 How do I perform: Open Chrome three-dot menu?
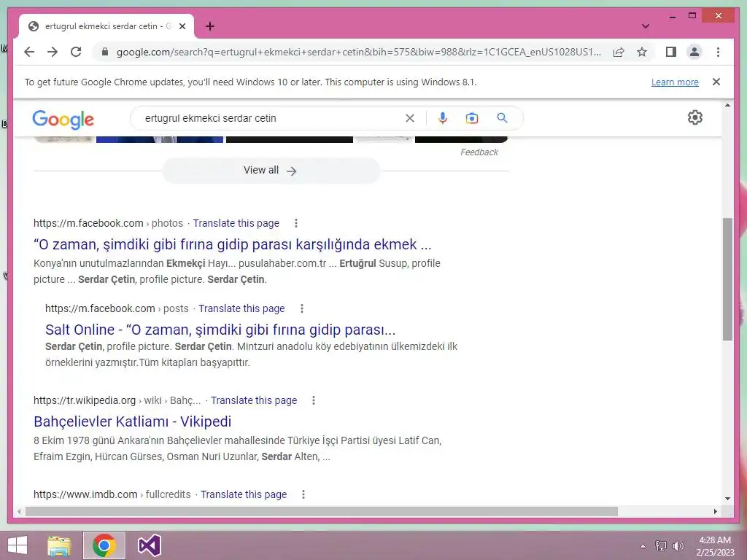click(718, 52)
